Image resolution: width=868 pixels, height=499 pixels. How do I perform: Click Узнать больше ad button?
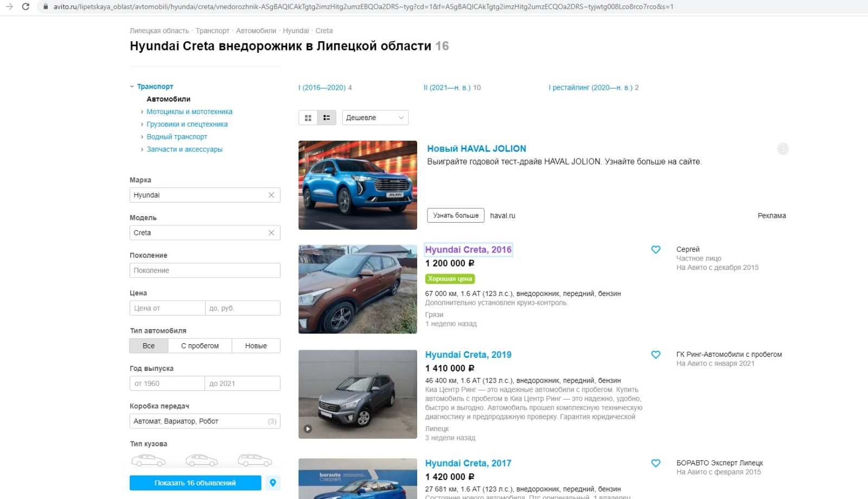[456, 216]
